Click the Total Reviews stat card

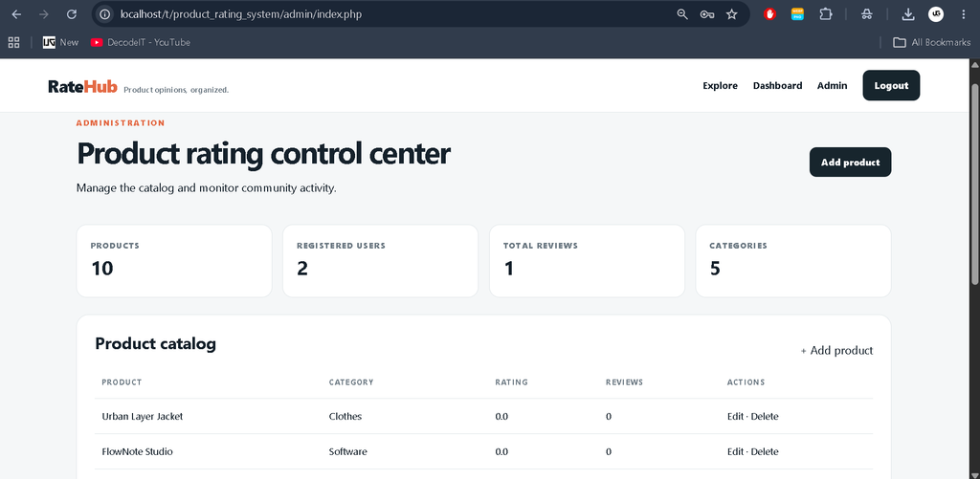click(x=587, y=261)
